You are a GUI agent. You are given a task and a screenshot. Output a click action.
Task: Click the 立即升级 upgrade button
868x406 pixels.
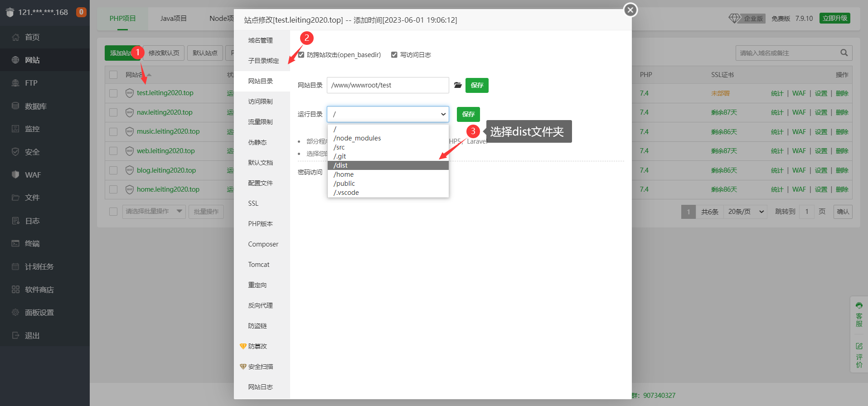[x=834, y=19]
